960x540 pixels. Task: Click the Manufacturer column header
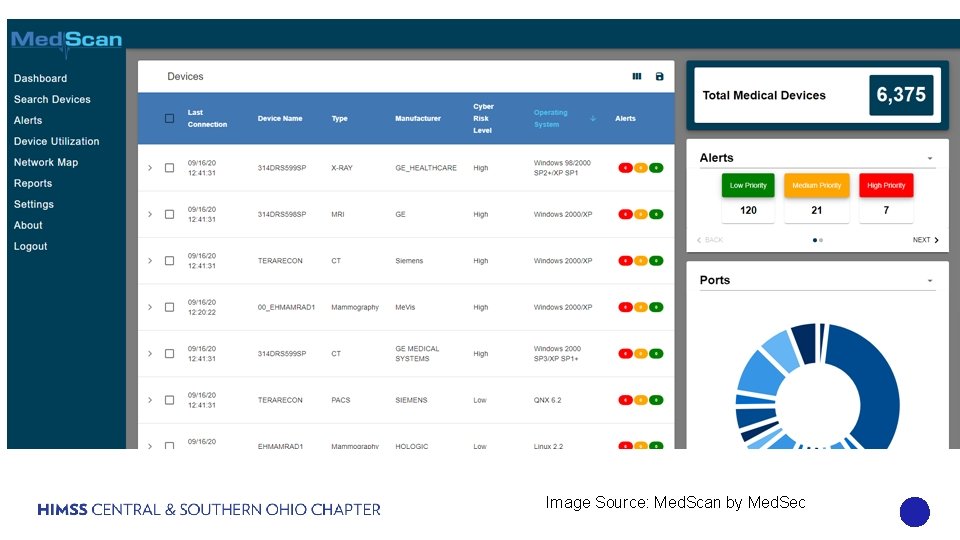(x=418, y=118)
